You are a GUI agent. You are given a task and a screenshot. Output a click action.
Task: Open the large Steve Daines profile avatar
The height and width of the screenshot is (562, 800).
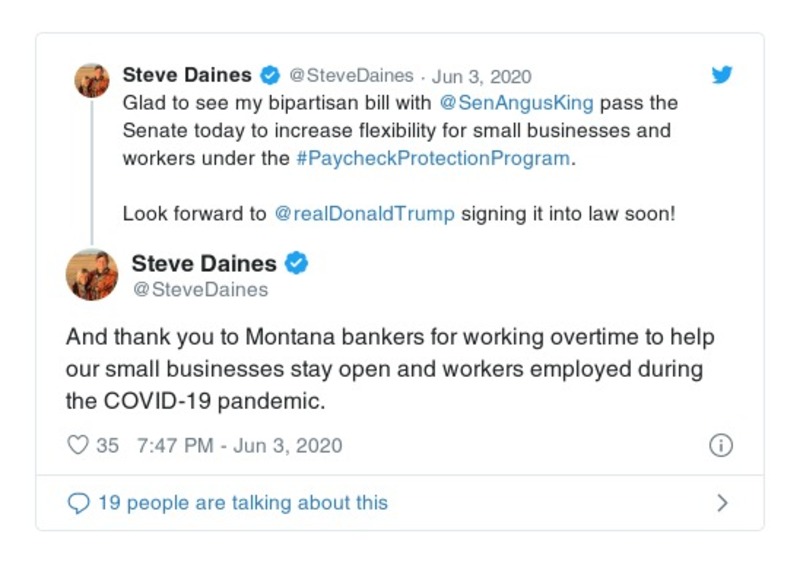[x=92, y=274]
